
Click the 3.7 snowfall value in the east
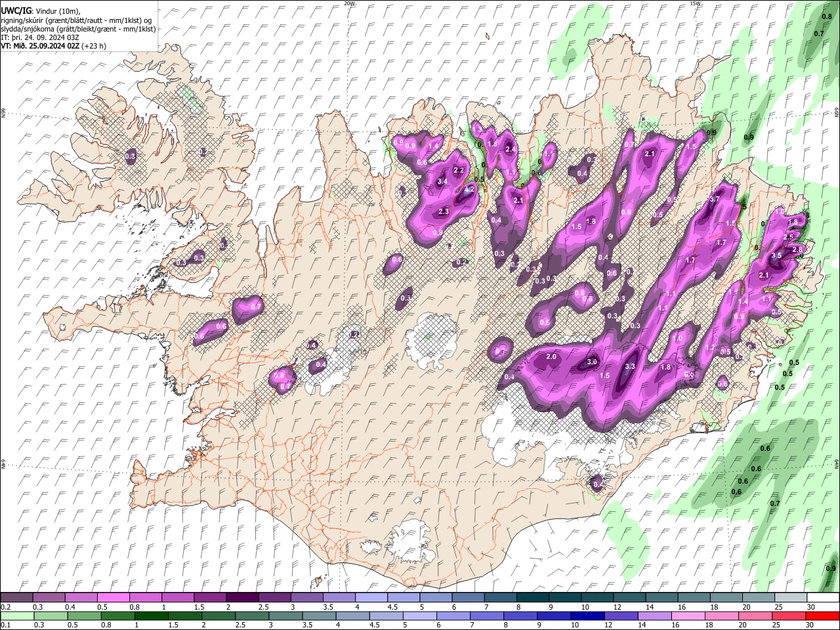715,199
